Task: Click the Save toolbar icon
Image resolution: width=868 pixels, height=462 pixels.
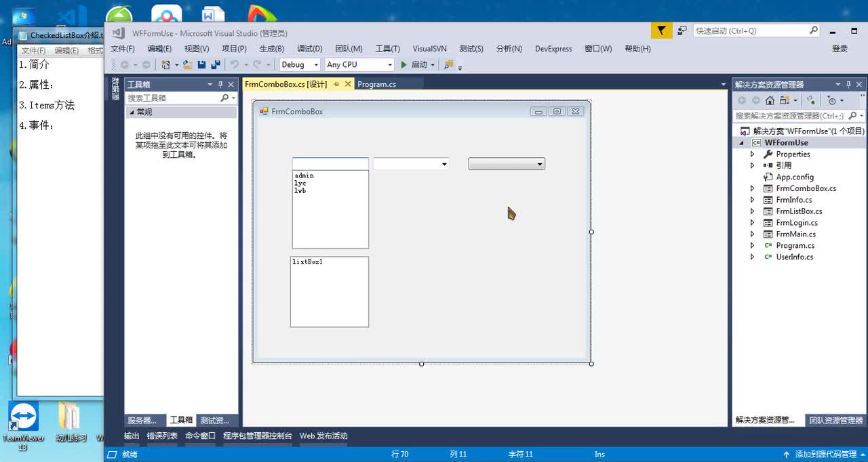Action: tap(201, 64)
